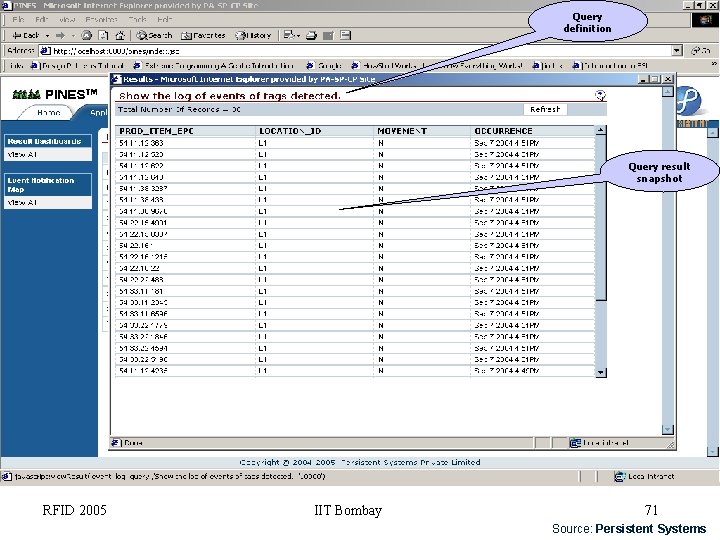Click the Done page icon in the Results status bar
This screenshot has width=720, height=540.
click(116, 443)
